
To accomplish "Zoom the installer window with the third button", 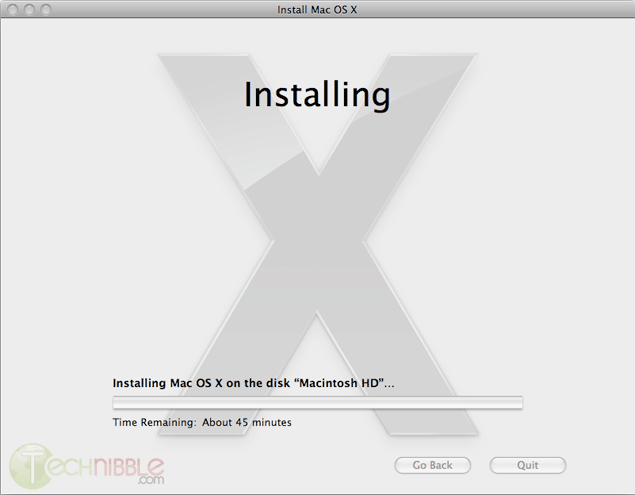I will click(x=46, y=9).
